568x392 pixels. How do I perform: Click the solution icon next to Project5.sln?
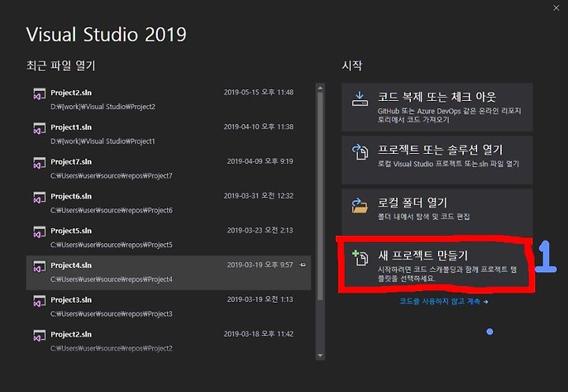click(39, 232)
